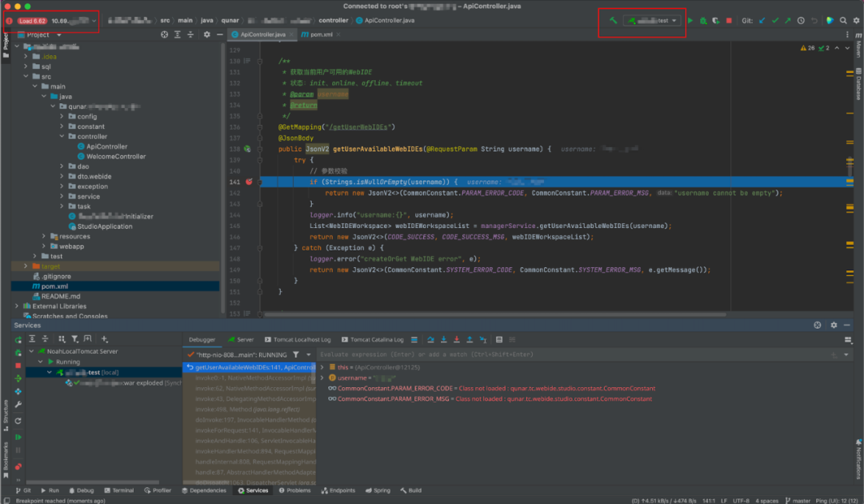This screenshot has width=864, height=504.
Task: Click Step Out in debugger toolbar
Action: (x=470, y=340)
